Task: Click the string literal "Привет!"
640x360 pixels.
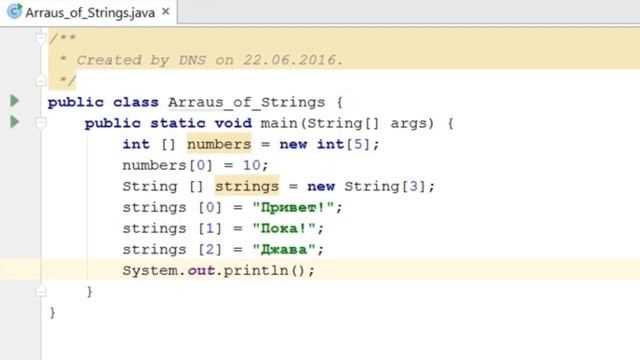Action: (x=293, y=207)
